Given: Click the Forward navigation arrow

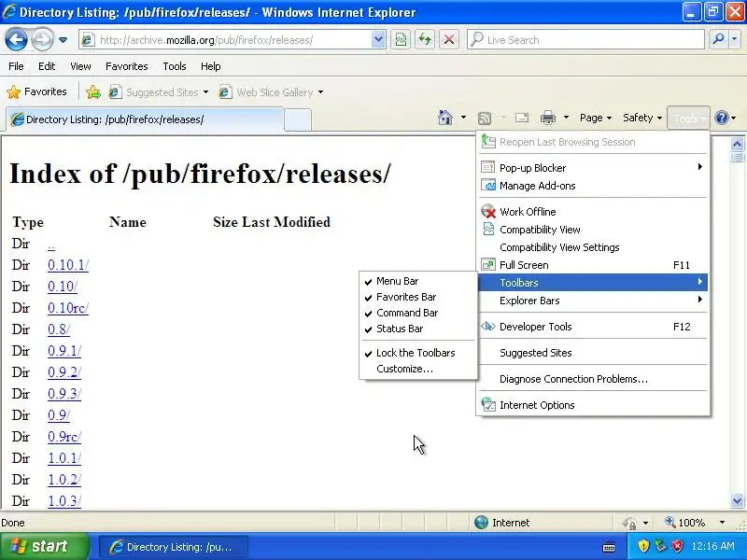Looking at the screenshot, I should [42, 39].
